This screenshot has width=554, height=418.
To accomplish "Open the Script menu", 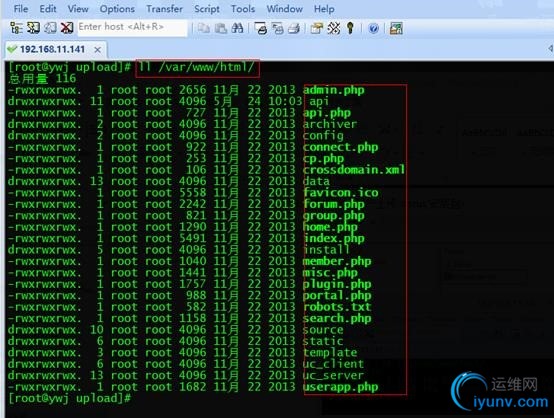I will click(x=207, y=9).
